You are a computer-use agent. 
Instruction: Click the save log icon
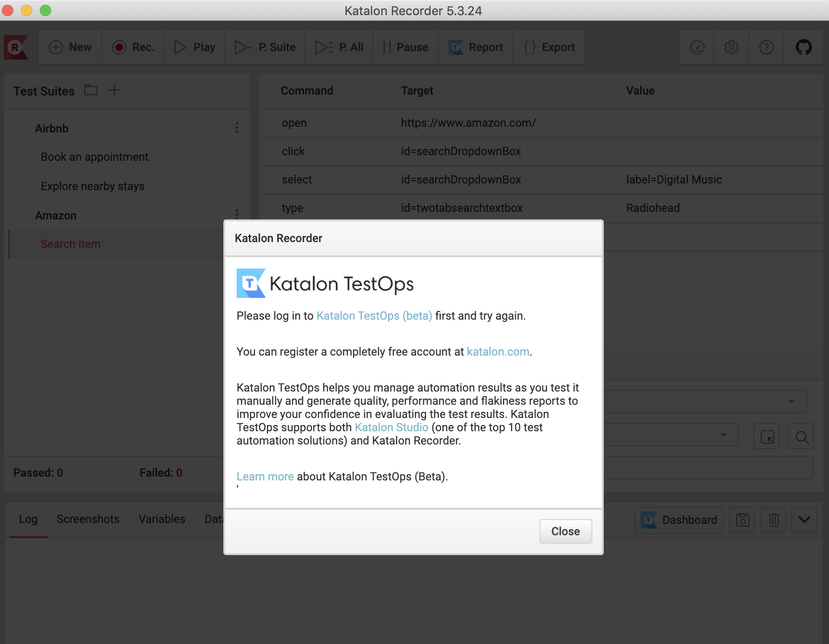(742, 521)
